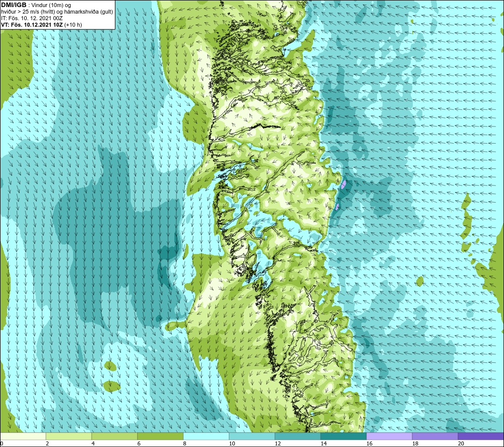Viewport: 504px width, 447px height.
Task: Click the legend value '12'
Action: point(278,443)
